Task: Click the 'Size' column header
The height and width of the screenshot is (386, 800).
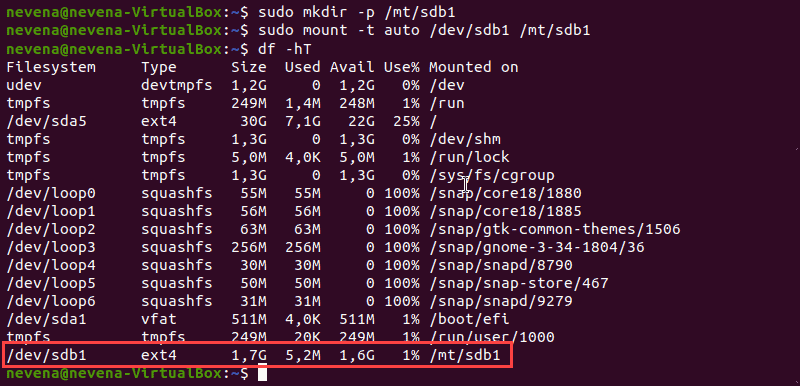Action: pyautogui.click(x=248, y=67)
